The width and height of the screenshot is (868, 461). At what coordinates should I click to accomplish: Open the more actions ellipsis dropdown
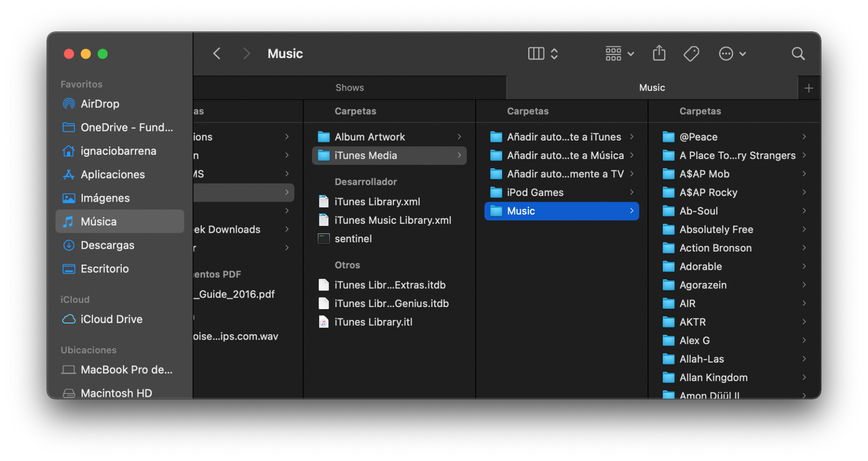pos(732,54)
